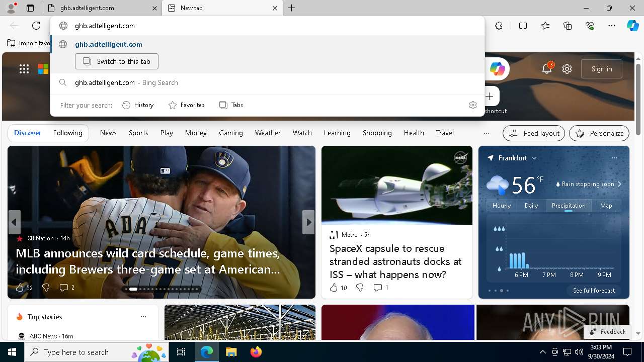This screenshot has width=644, height=362.
Task: Open comments on SpaceX article
Action: point(378,288)
